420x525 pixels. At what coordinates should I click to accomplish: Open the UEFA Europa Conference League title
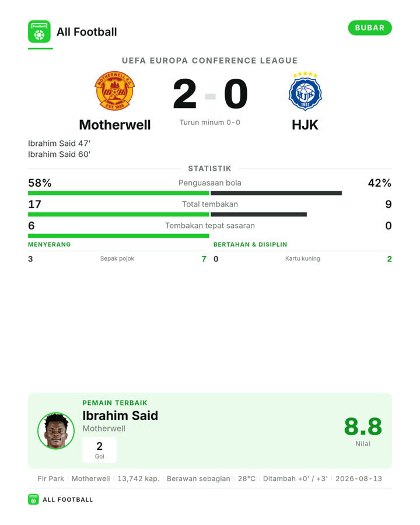coord(209,61)
